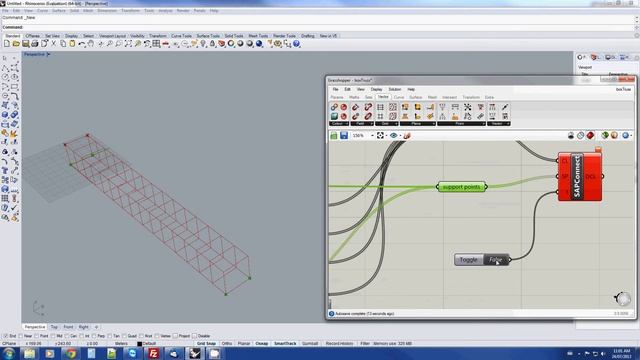Image resolution: width=640 pixels, height=360 pixels.
Task: Expand the Point panel in Vector tab
Action: [x=461, y=124]
